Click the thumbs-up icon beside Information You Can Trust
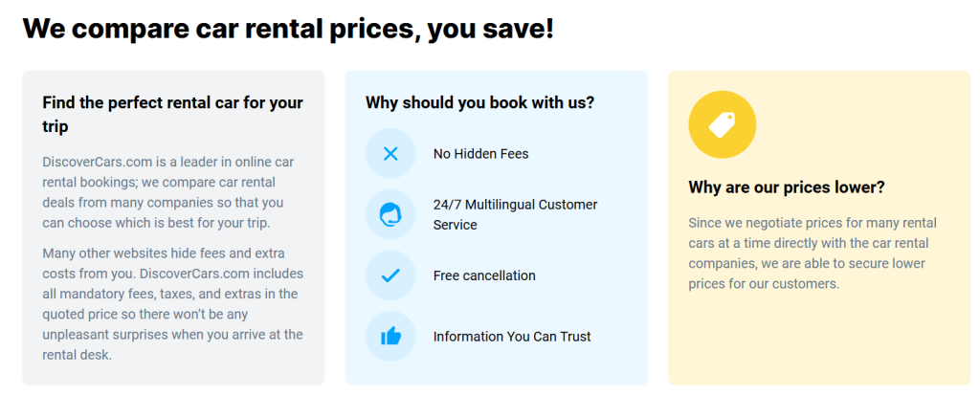This screenshot has width=980, height=396. tap(390, 337)
